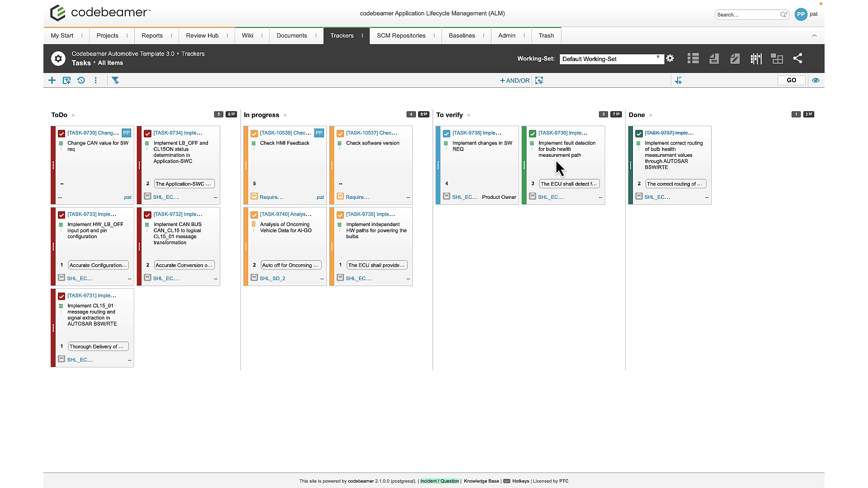Click the add filter funnel icon

115,80
